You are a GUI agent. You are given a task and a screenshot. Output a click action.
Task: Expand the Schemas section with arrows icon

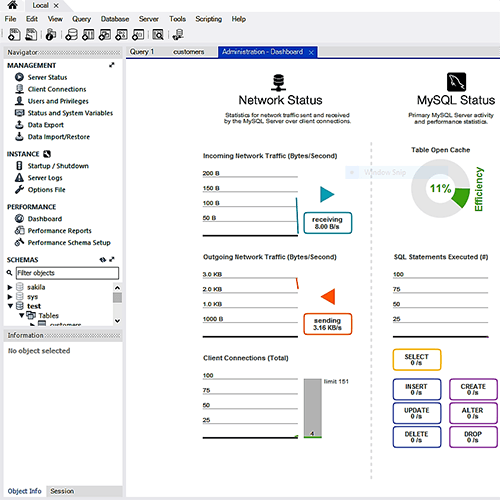tap(112, 259)
